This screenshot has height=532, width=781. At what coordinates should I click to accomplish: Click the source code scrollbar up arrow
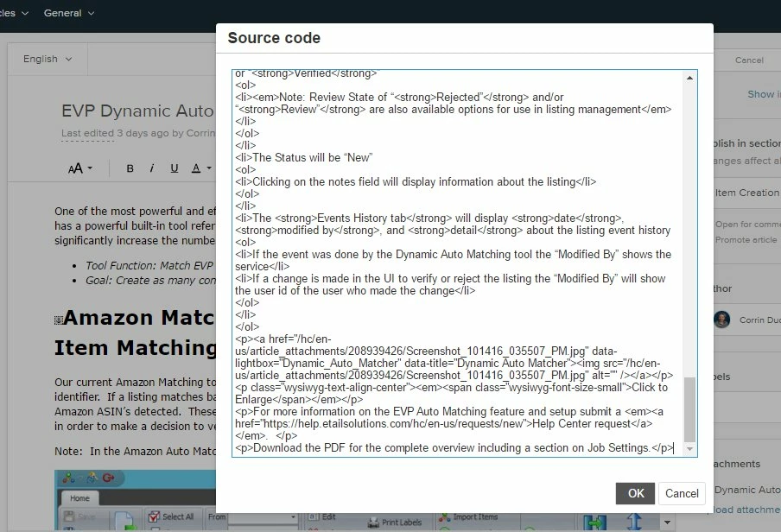click(689, 78)
